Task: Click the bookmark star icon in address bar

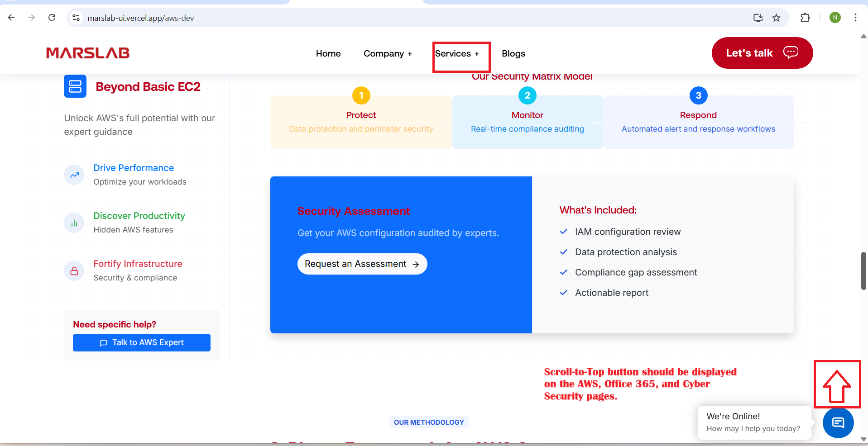Action: pos(777,18)
